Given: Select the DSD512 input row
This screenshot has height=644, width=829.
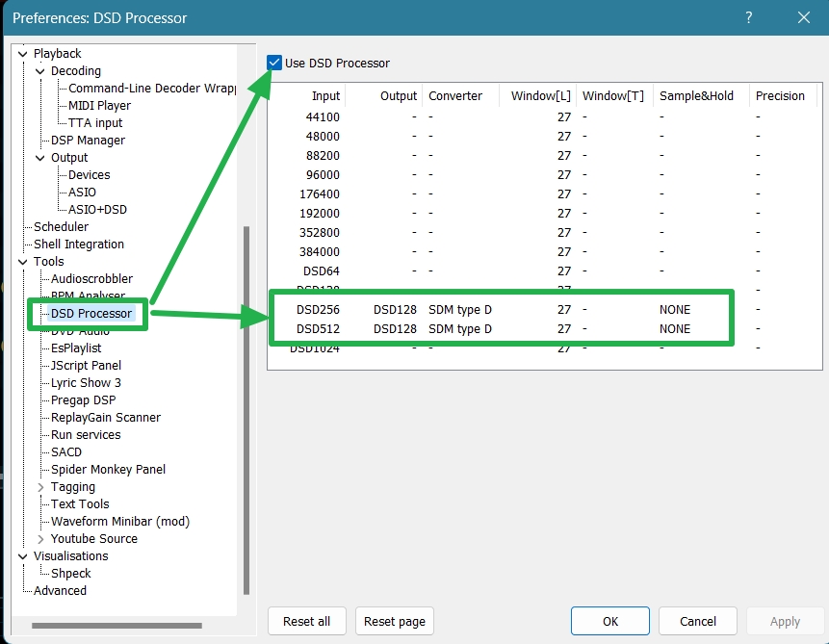Looking at the screenshot, I should click(319, 329).
